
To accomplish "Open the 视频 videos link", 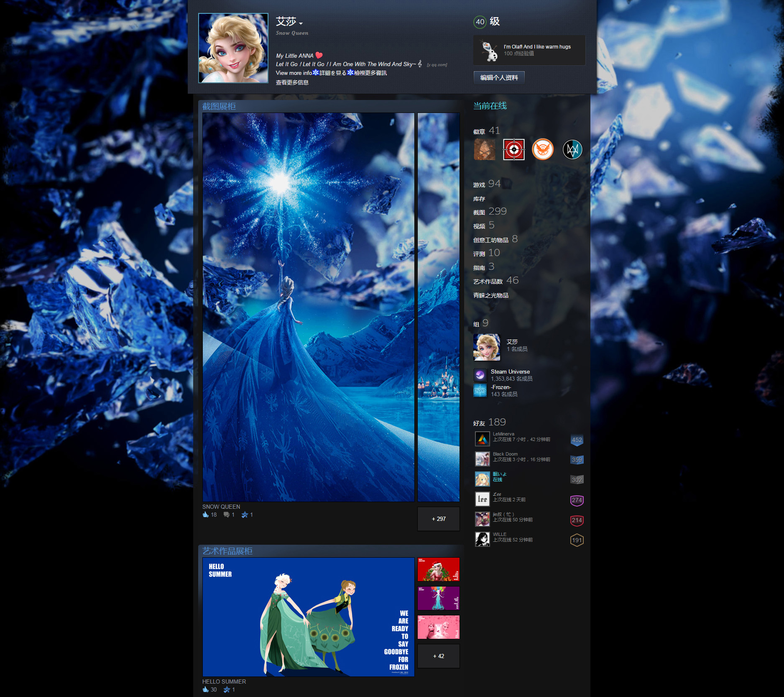I will tap(484, 225).
